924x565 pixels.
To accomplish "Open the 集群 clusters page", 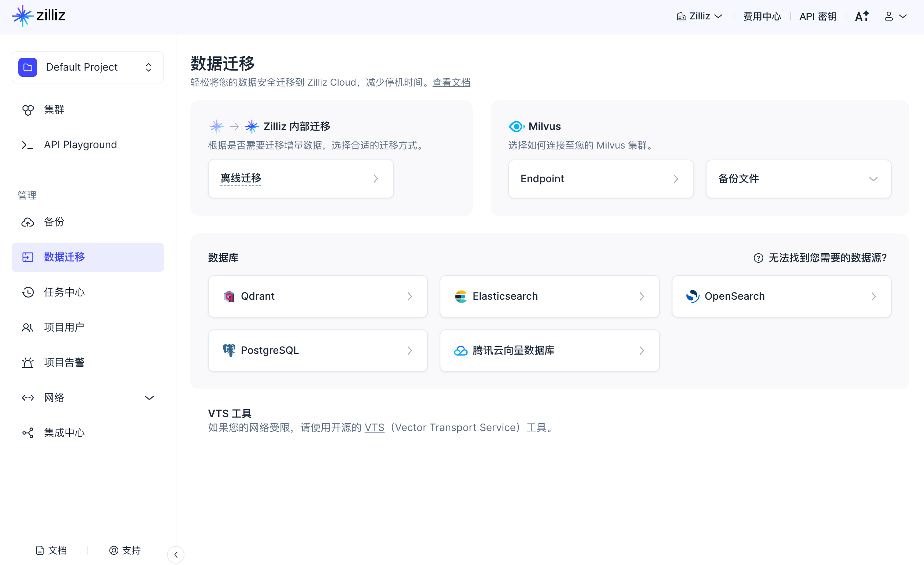I will tap(54, 110).
